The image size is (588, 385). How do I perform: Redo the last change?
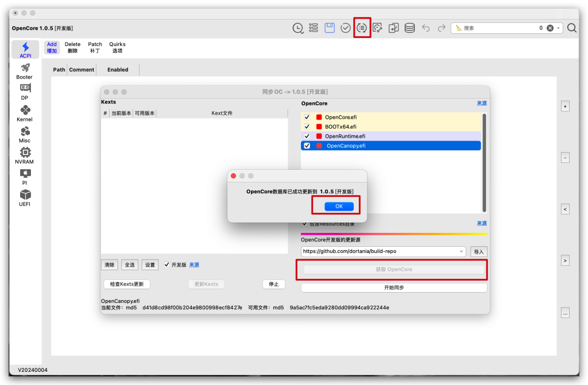[442, 28]
